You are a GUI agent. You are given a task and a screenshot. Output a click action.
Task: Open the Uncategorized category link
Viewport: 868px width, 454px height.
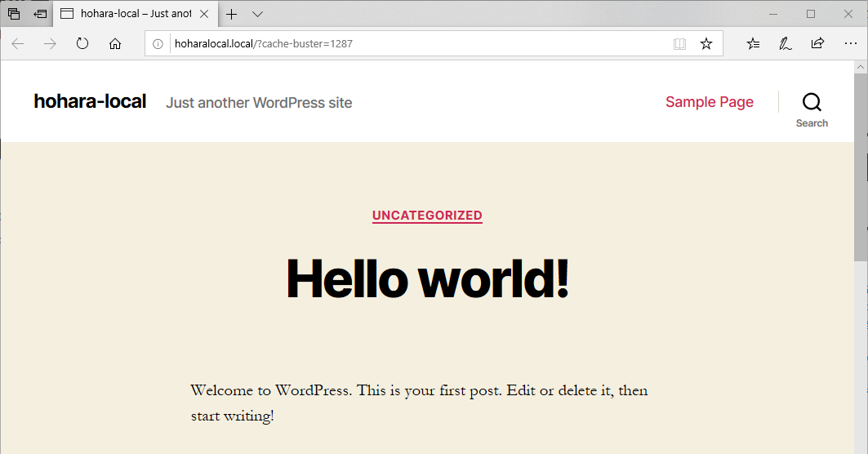coord(427,216)
